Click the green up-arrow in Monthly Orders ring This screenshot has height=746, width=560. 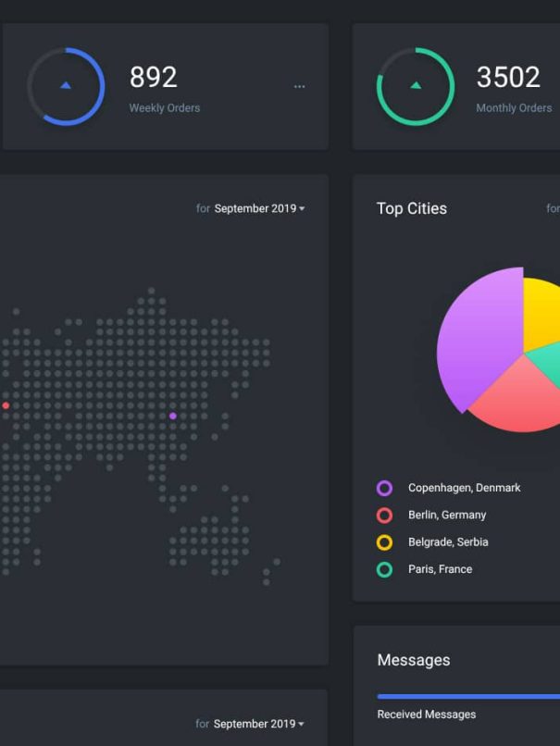(x=416, y=86)
